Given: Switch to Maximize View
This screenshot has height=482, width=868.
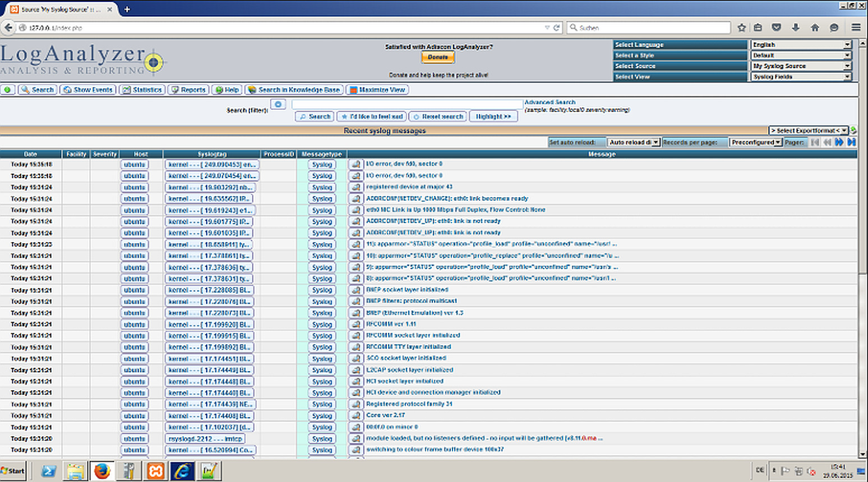Looking at the screenshot, I should coord(376,90).
